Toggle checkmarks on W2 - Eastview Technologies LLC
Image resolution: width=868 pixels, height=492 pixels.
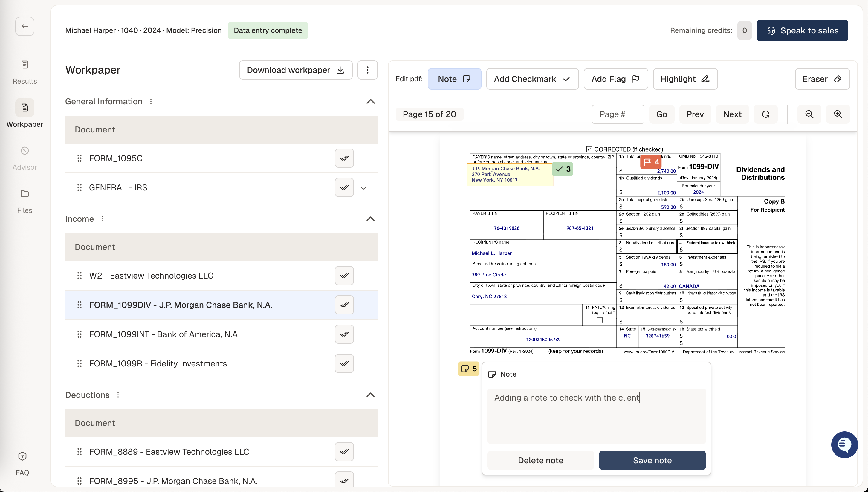(344, 275)
